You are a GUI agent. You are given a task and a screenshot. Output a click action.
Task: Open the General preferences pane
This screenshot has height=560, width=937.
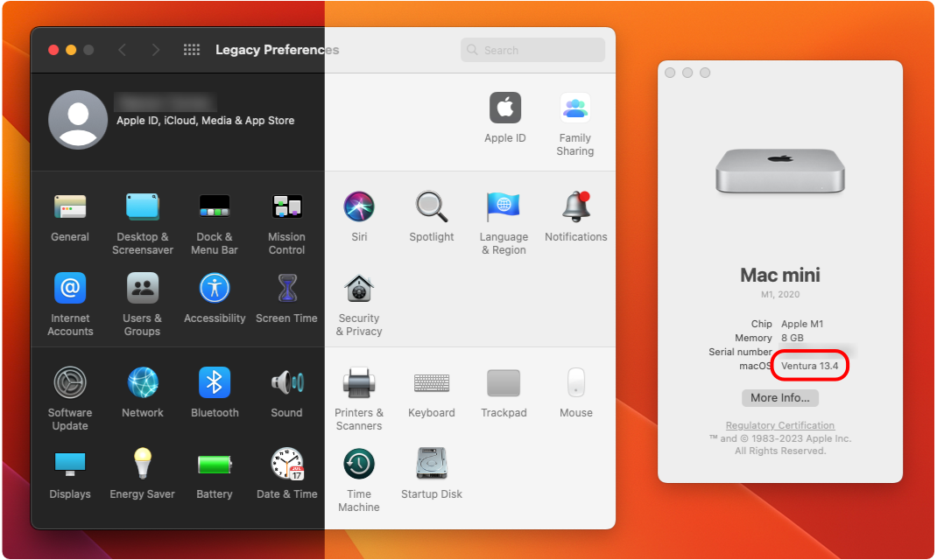(70, 207)
